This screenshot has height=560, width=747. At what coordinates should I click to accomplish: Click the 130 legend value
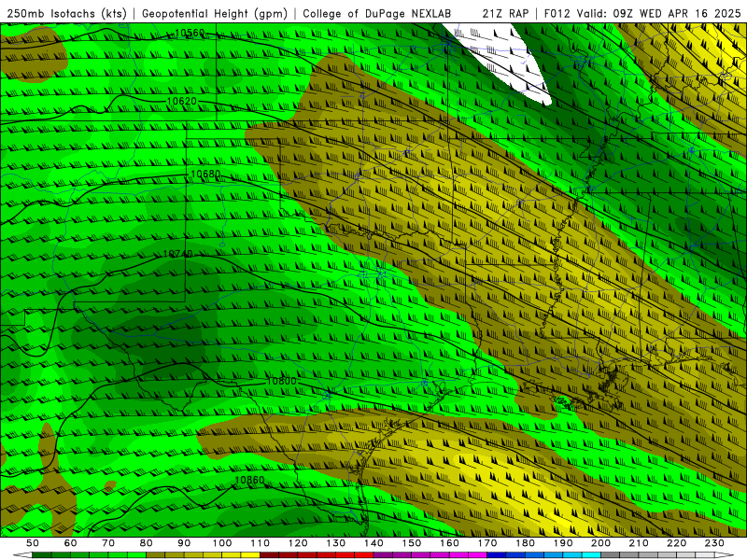(x=336, y=543)
